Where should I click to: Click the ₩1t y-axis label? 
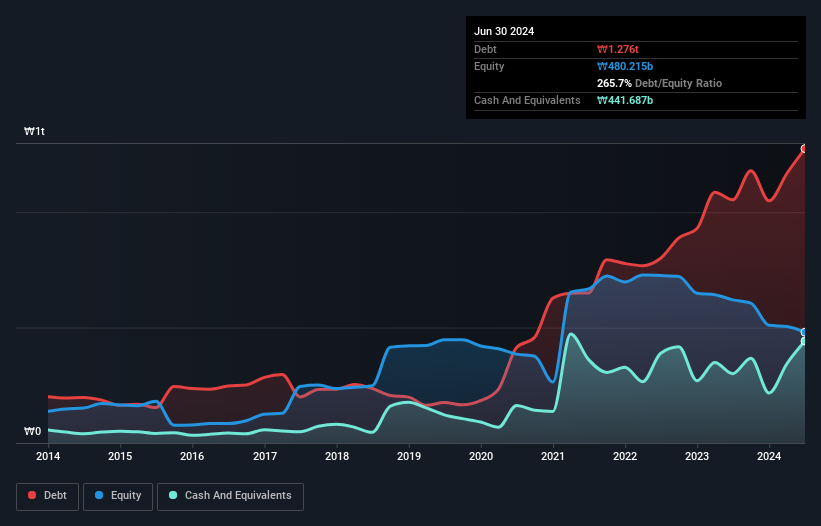point(35,131)
